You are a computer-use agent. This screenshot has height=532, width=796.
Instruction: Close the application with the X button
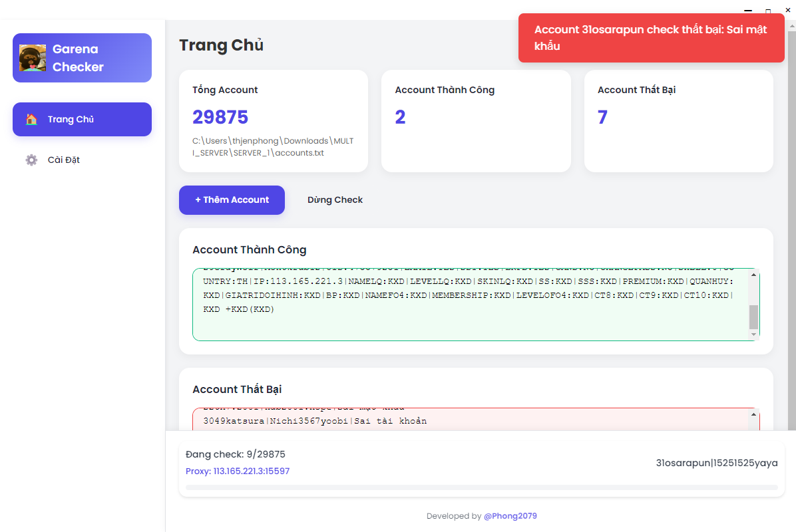click(788, 9)
